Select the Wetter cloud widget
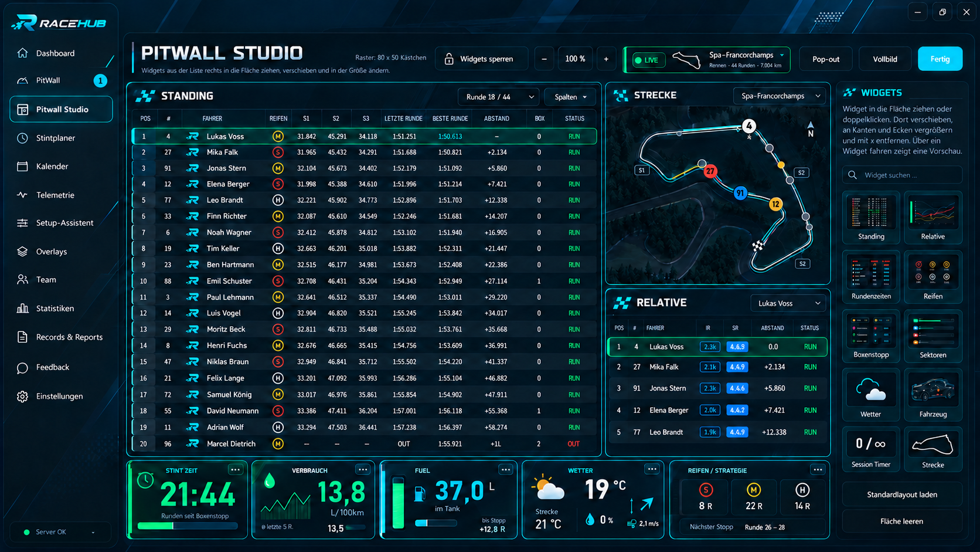The image size is (980, 552). tap(871, 395)
